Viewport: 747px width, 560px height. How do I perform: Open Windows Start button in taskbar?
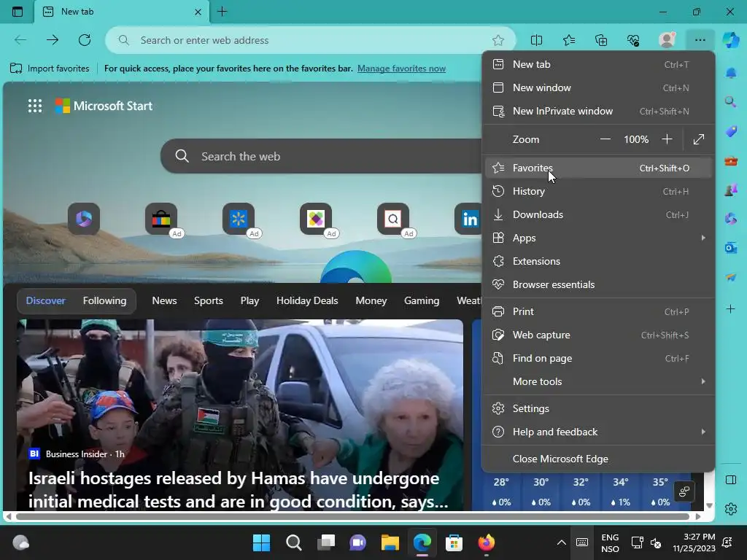pyautogui.click(x=262, y=542)
